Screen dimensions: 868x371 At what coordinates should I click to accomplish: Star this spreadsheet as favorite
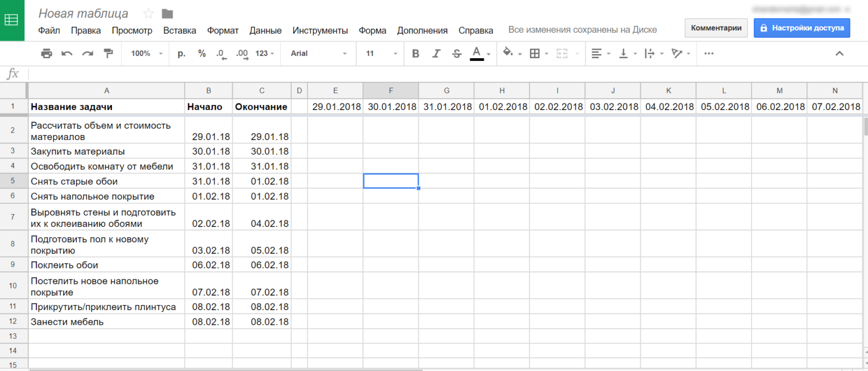[148, 14]
